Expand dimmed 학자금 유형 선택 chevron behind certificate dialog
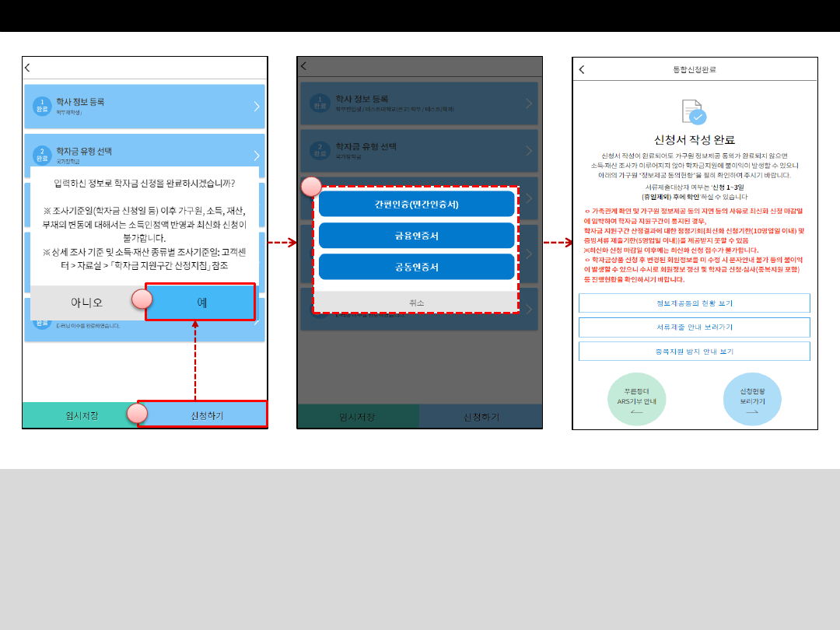 coord(529,151)
